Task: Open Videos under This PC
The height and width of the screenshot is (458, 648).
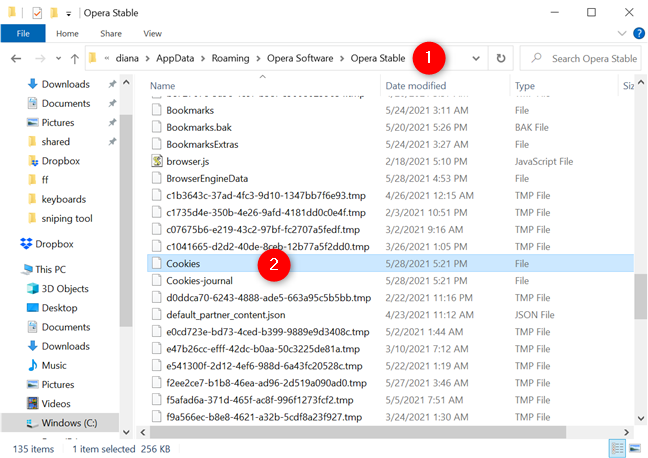Action: [x=56, y=403]
